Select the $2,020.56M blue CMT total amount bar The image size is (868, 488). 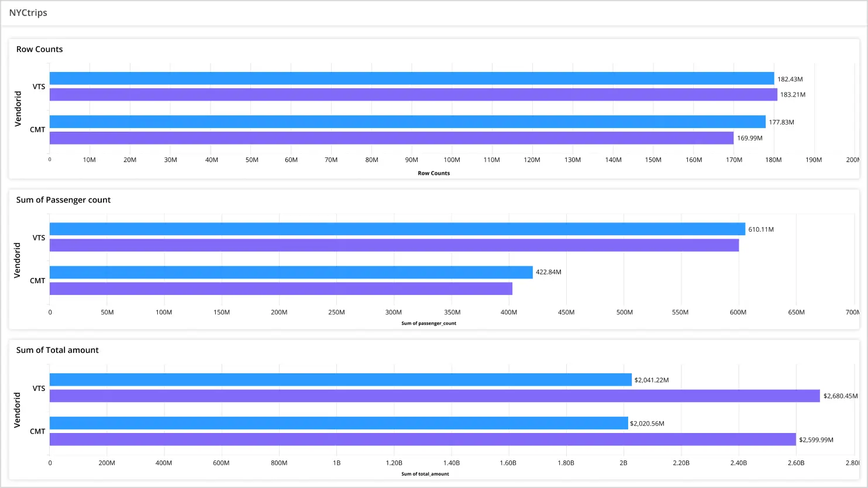pos(339,423)
